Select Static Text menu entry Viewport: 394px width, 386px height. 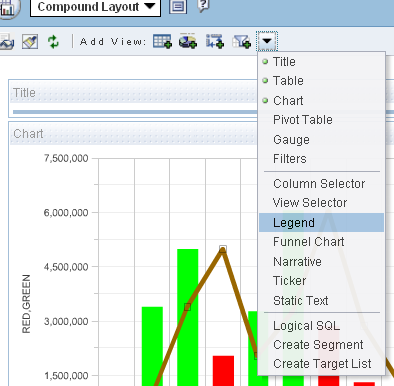point(321,300)
